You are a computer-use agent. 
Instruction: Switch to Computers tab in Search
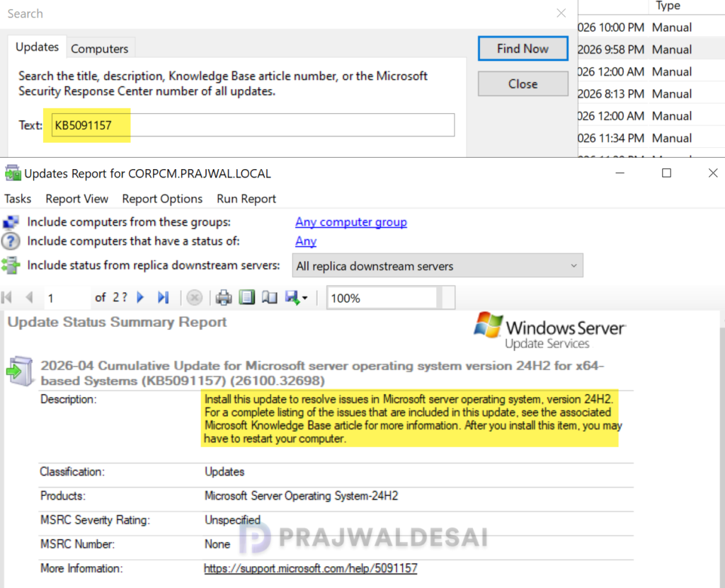pos(99,49)
